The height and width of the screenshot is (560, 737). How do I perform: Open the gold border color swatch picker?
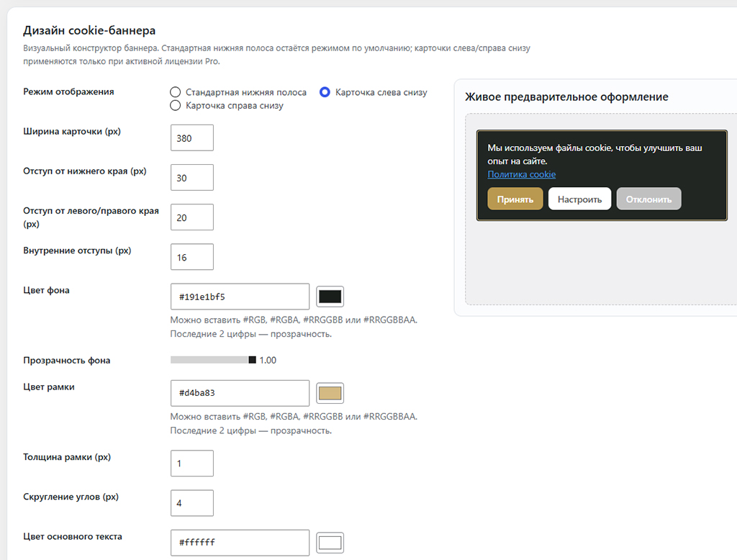click(x=330, y=393)
